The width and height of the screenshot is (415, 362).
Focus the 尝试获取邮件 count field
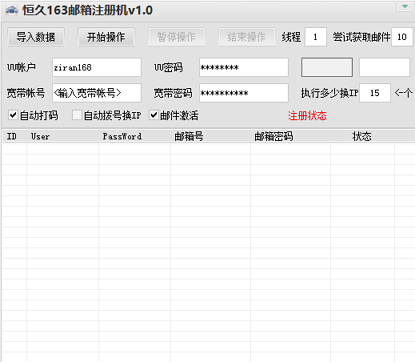(402, 37)
